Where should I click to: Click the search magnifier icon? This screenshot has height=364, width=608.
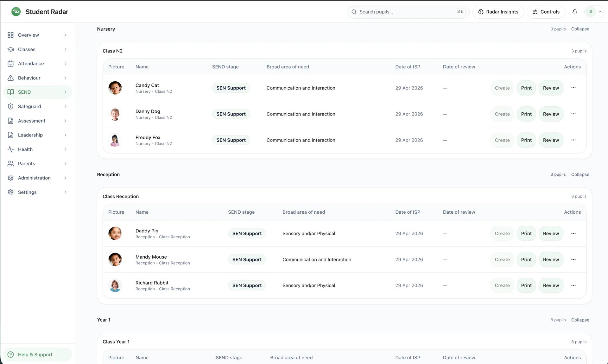(354, 12)
